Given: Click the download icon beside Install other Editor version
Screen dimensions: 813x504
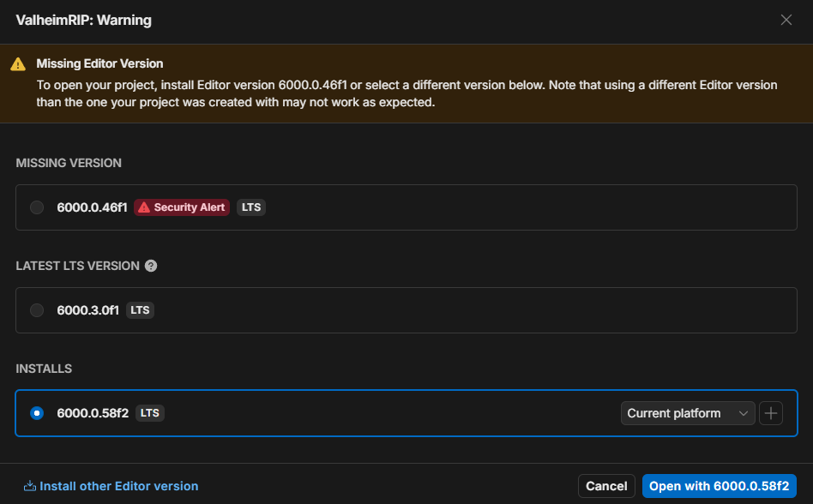Looking at the screenshot, I should [x=30, y=486].
